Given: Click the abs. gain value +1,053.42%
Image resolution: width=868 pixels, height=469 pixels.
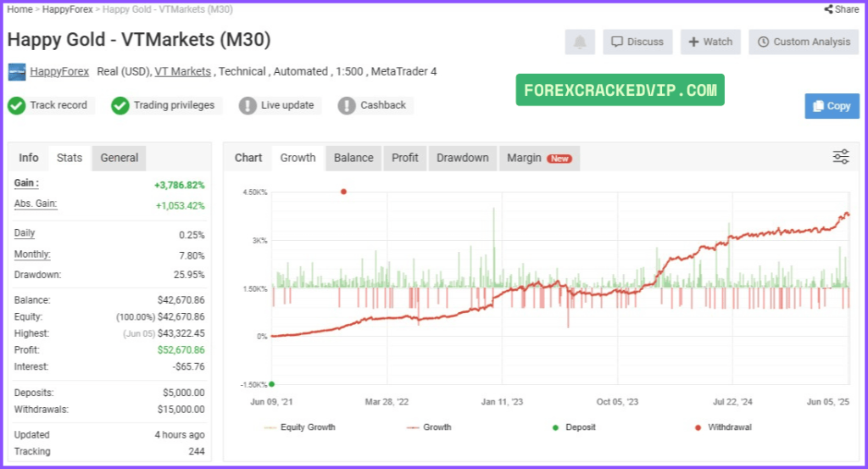Looking at the screenshot, I should (180, 205).
